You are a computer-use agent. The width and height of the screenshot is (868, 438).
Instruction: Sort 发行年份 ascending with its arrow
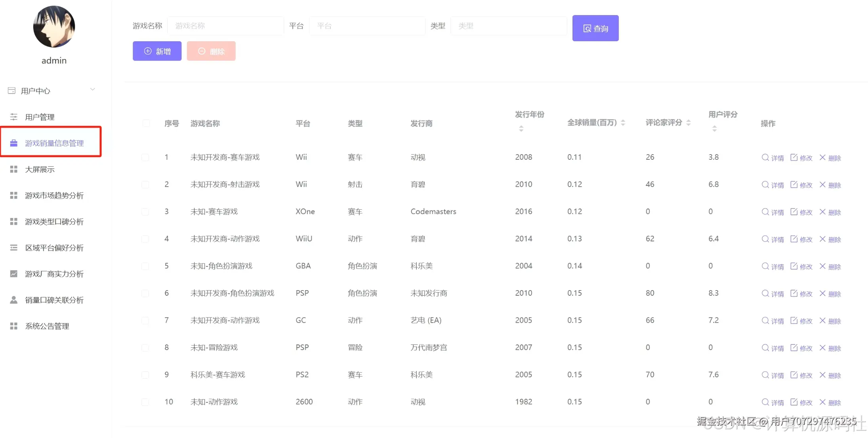click(x=521, y=126)
